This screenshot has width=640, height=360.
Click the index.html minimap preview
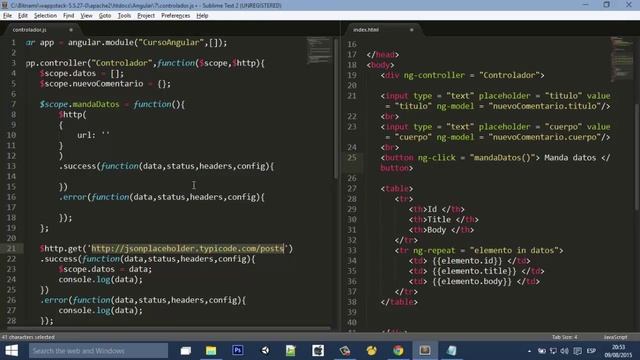[x=622, y=59]
